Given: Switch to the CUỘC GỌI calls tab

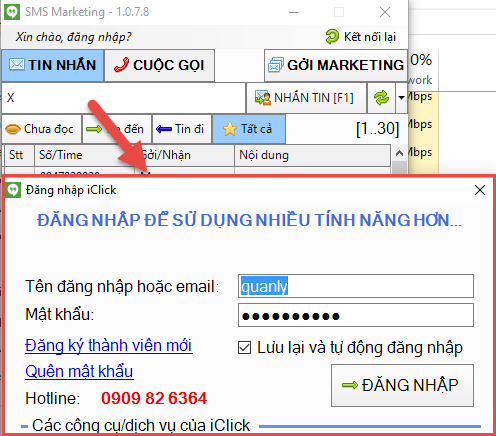Looking at the screenshot, I should (x=159, y=65).
